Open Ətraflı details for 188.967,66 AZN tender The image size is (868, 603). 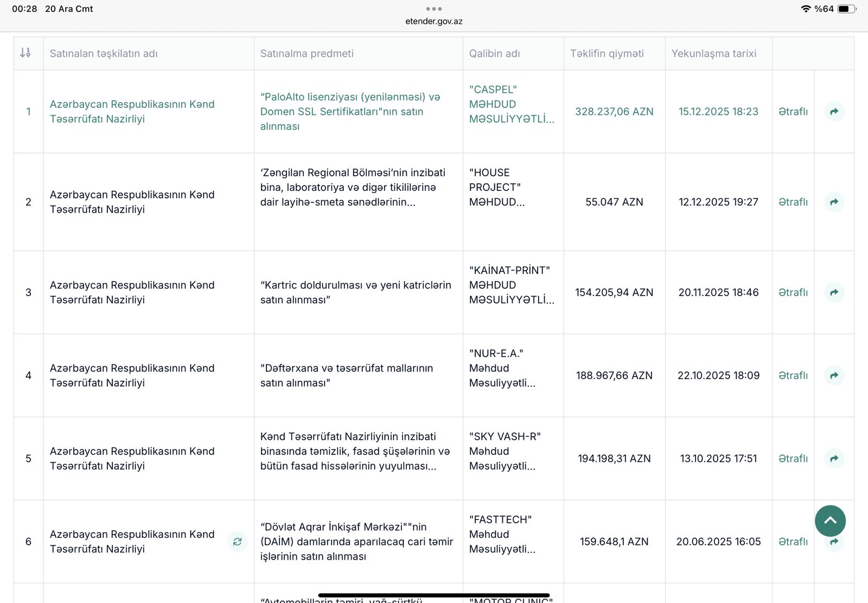tap(793, 375)
